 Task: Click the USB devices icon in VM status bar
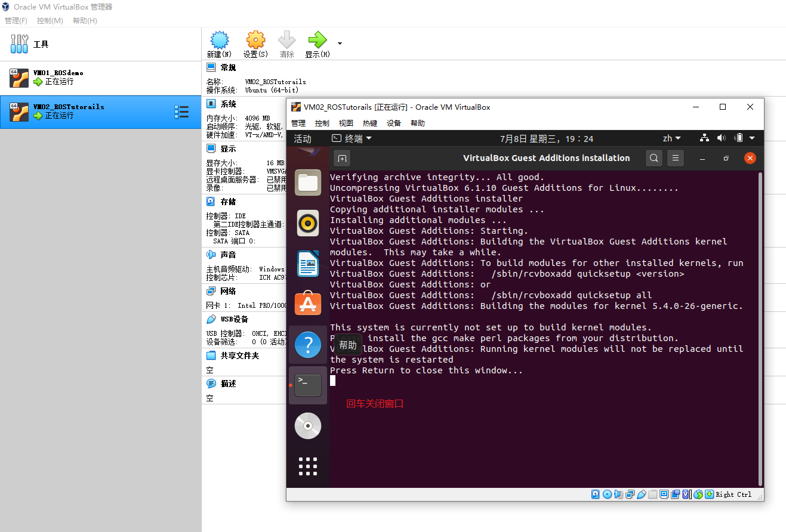pos(642,494)
